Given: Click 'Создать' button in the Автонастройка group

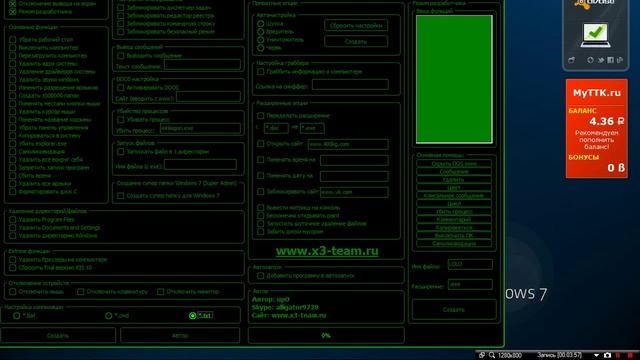Looking at the screenshot, I should pos(356,42).
